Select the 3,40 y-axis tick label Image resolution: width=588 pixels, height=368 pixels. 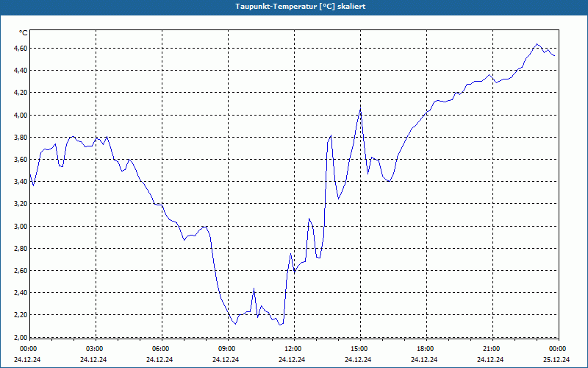tap(21, 182)
